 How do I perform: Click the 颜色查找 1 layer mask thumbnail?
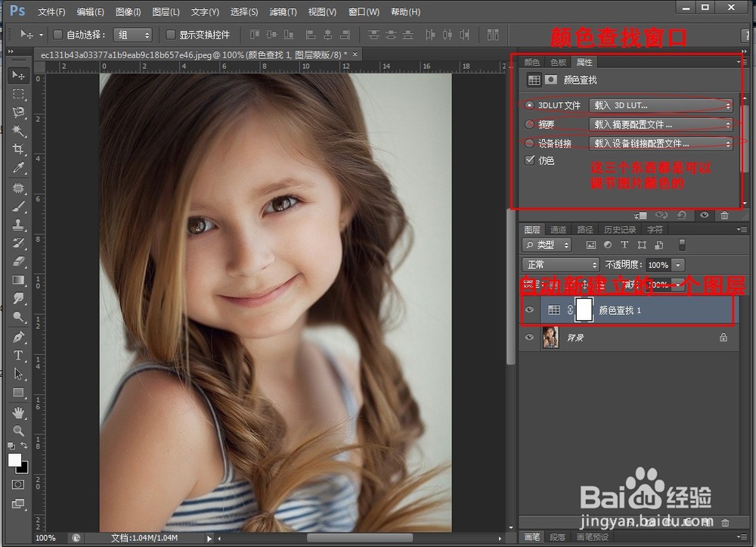coord(584,309)
